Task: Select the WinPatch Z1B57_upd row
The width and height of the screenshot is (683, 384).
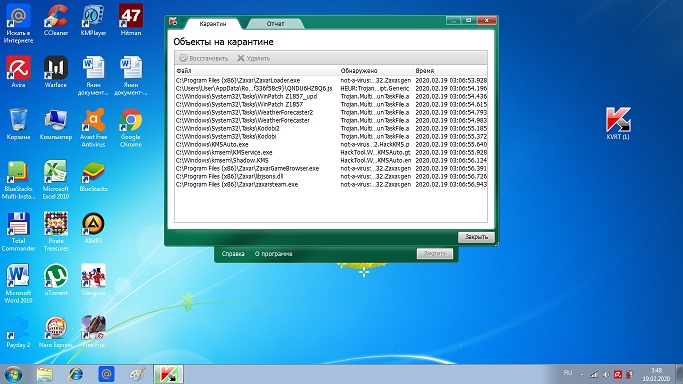Action: coord(331,96)
